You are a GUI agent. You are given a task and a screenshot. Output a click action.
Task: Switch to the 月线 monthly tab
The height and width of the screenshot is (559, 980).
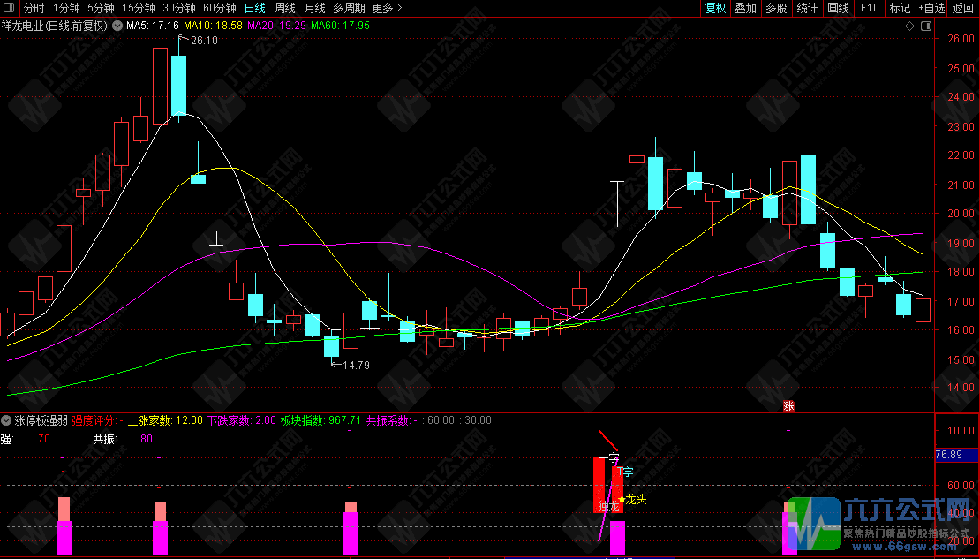click(315, 8)
